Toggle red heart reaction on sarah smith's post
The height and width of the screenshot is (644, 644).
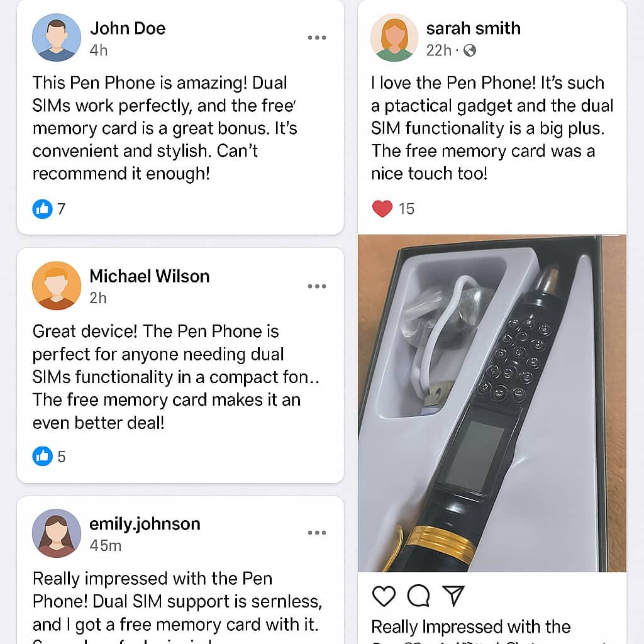coord(382,209)
